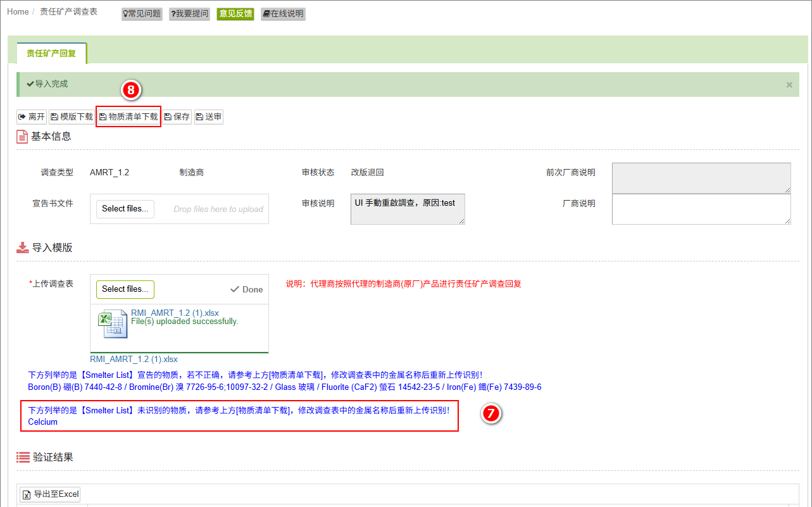Save the form with 保存 button

click(177, 117)
